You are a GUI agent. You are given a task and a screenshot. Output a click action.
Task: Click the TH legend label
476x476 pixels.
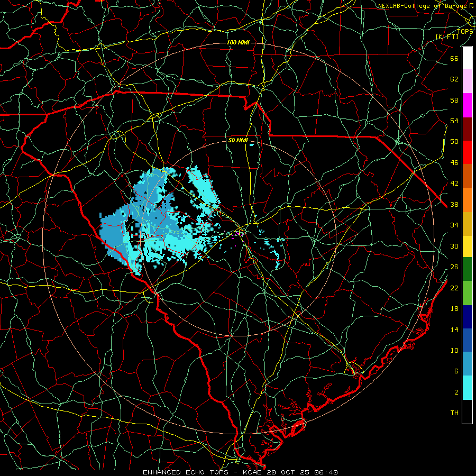(x=454, y=413)
